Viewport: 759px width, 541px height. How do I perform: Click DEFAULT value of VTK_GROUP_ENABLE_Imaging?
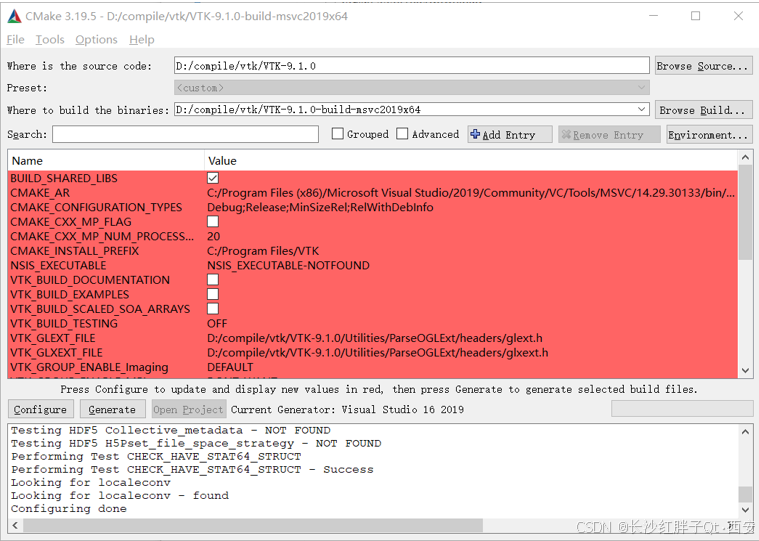tap(230, 367)
